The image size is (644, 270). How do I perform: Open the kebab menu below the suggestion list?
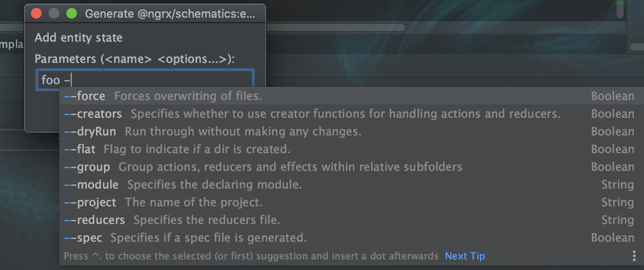(x=634, y=256)
